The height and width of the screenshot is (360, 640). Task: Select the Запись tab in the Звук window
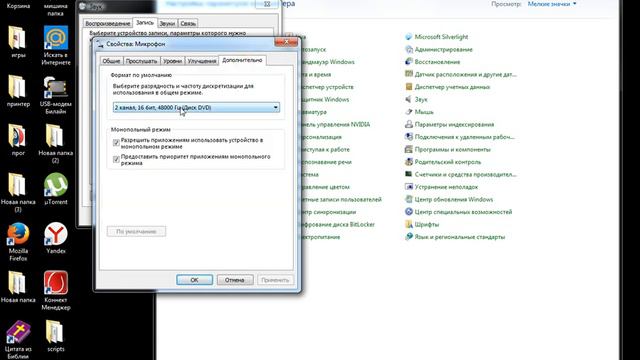144,22
